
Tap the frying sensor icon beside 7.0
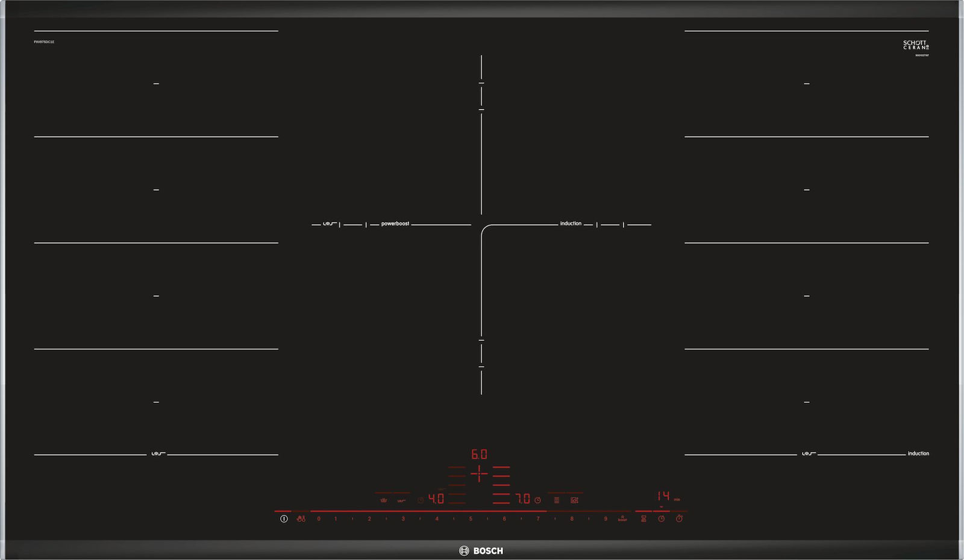click(574, 500)
